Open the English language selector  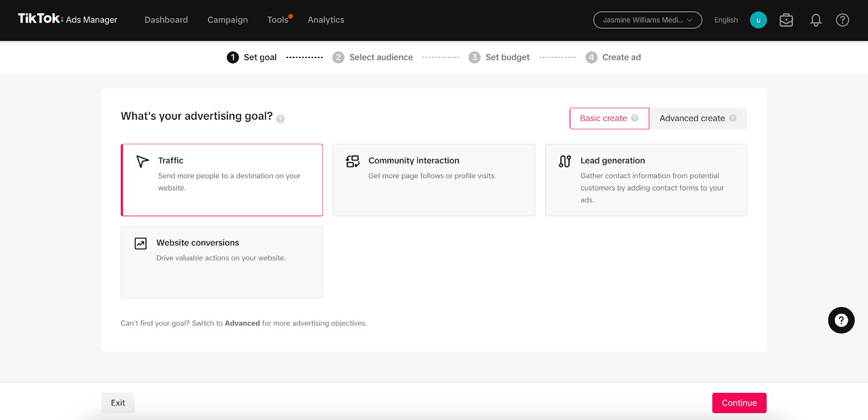pos(726,20)
